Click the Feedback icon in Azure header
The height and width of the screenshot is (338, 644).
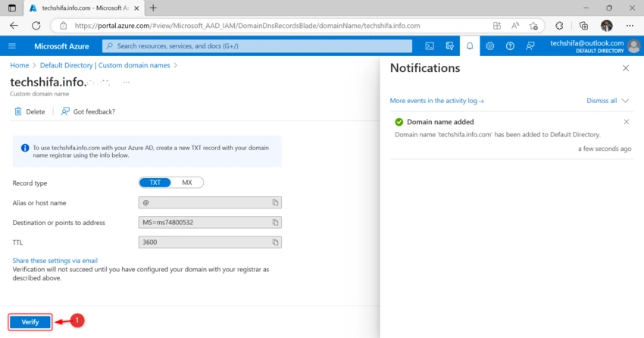530,46
